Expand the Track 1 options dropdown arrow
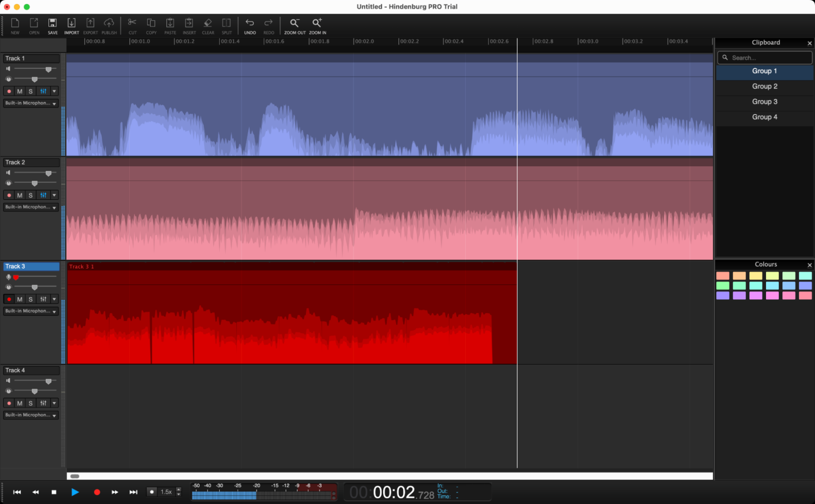 click(54, 91)
